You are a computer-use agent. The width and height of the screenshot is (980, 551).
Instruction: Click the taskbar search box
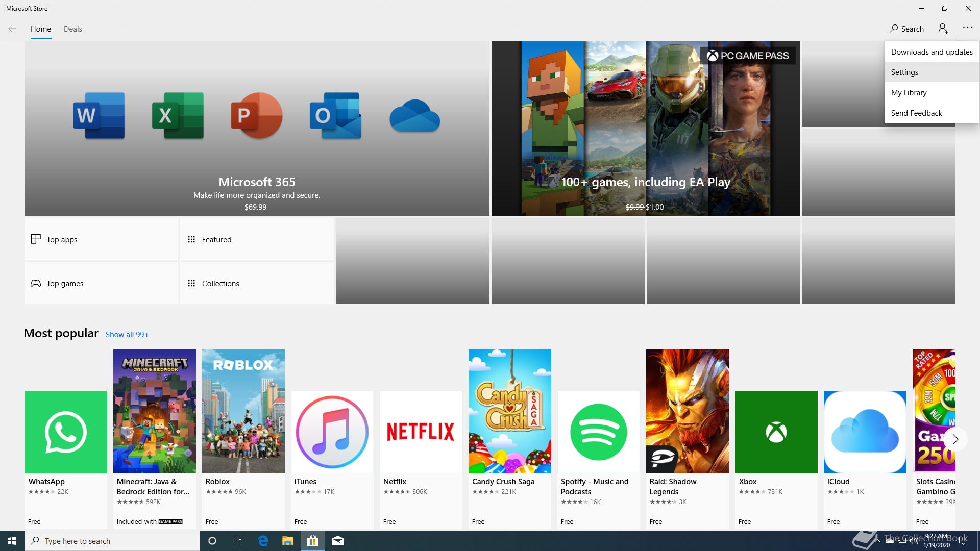(x=112, y=541)
